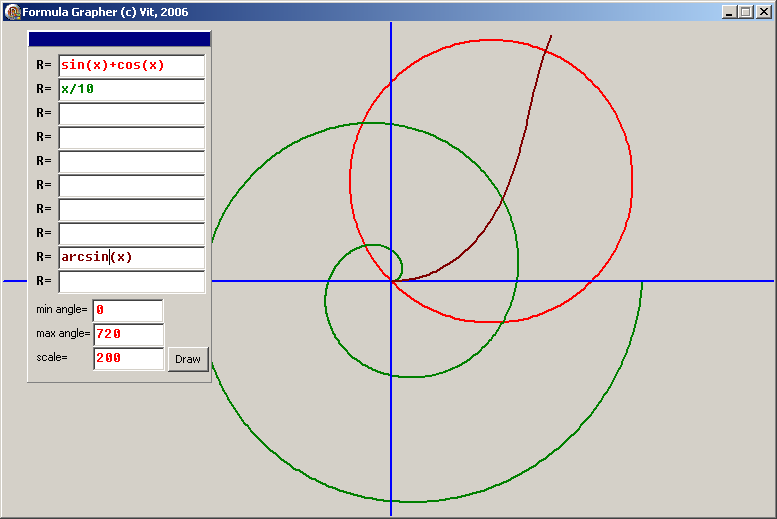The height and width of the screenshot is (519, 777).
Task: Click the dark blue formula panel header
Action: [119, 39]
